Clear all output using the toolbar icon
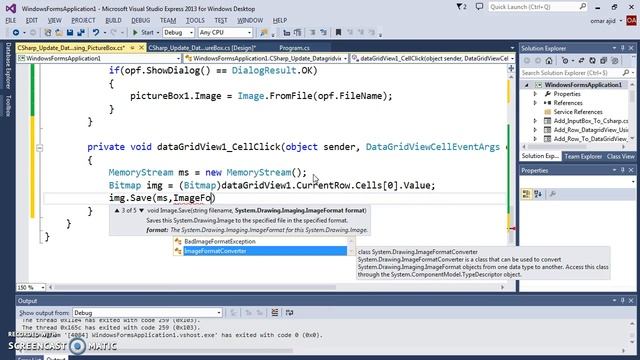This screenshot has height=360, width=640. [275, 313]
